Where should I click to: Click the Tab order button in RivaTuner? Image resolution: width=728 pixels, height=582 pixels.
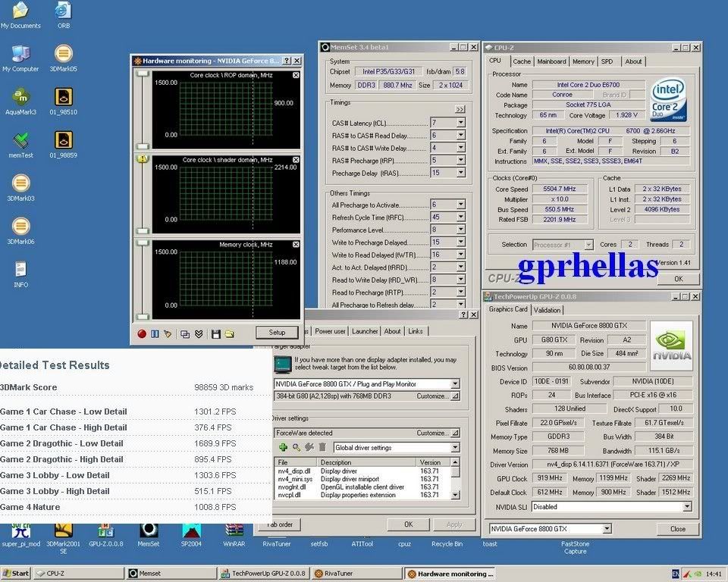[x=281, y=524]
